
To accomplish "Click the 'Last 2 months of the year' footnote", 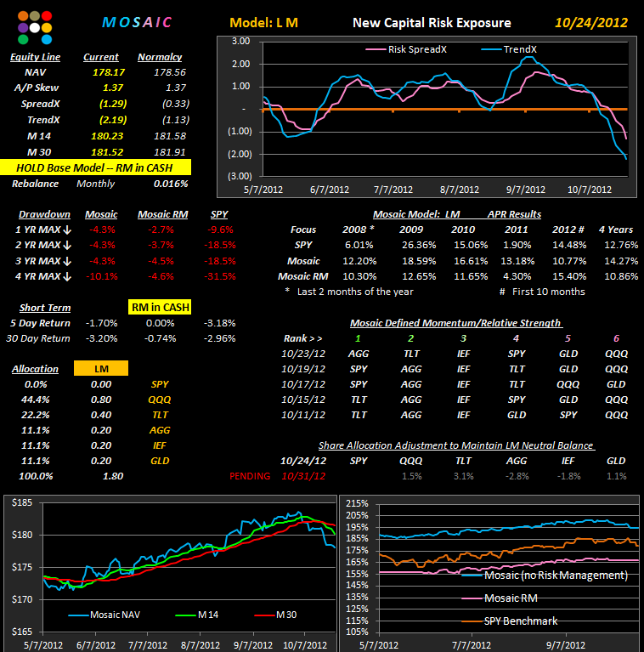I will click(x=355, y=292).
